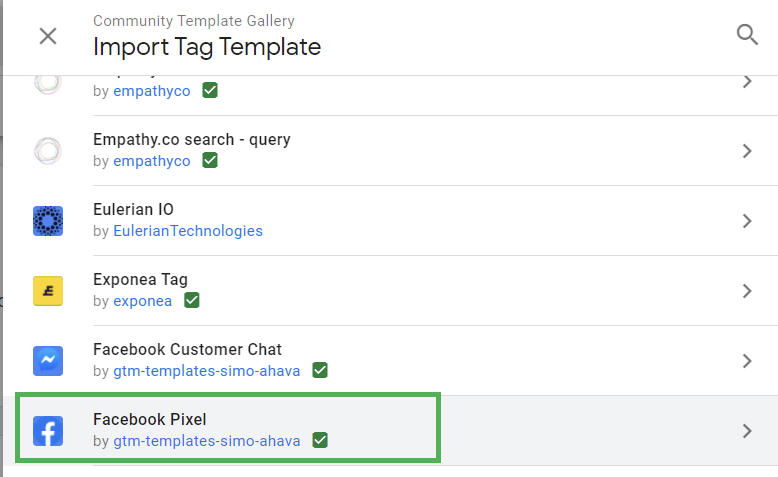Click the partially hidden empathyco icon at top

(x=48, y=84)
